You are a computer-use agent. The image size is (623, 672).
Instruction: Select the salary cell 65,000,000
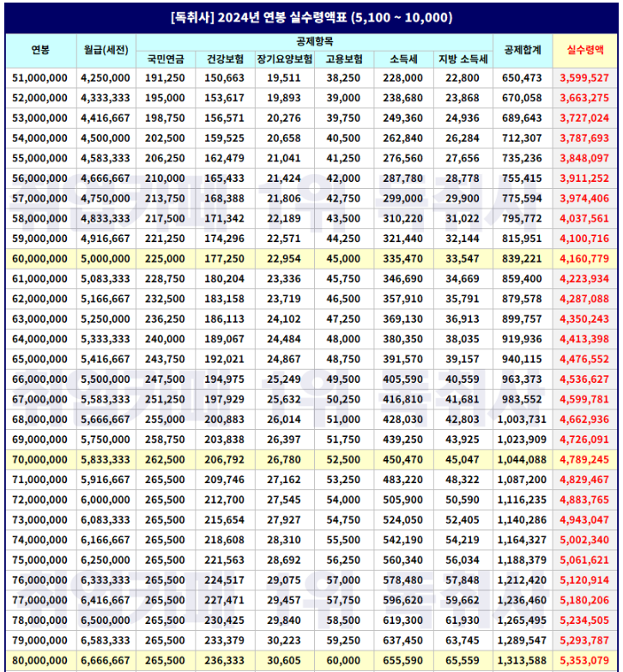39,360
